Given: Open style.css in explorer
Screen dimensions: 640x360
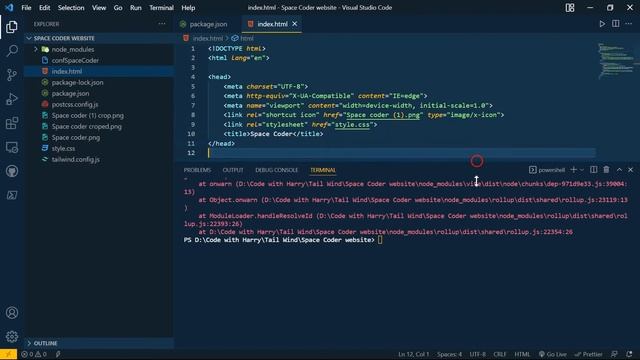Looking at the screenshot, I should pos(63,149).
